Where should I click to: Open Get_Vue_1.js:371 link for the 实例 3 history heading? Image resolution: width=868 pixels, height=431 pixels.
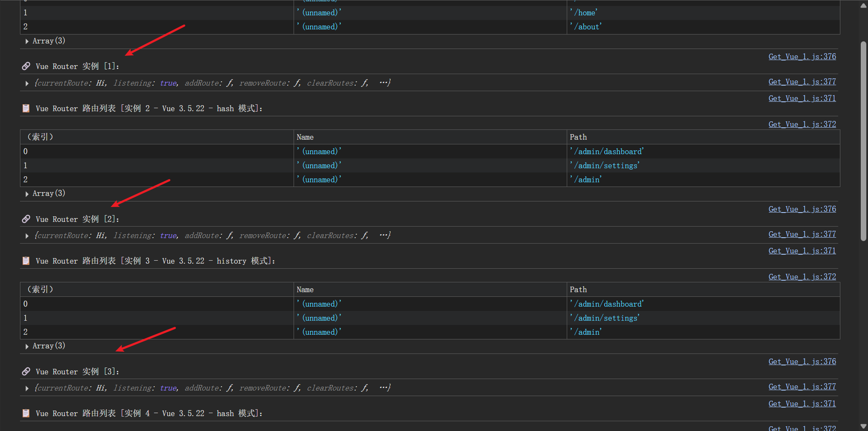[802, 251]
